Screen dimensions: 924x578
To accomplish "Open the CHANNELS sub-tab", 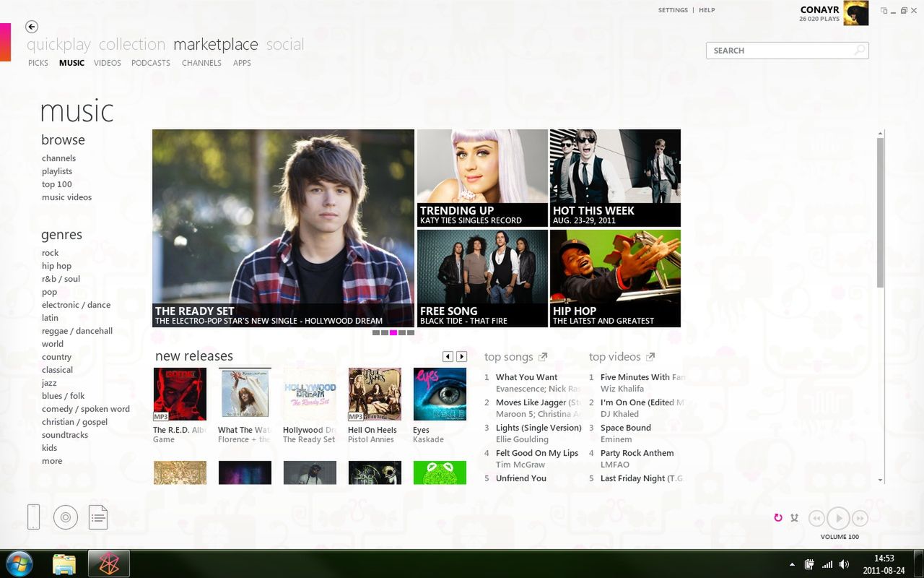I will point(201,63).
